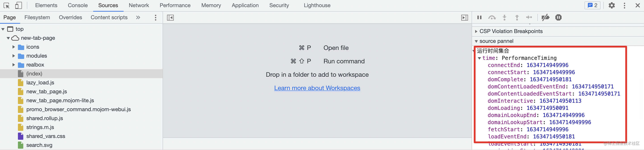The width and height of the screenshot is (644, 150).
Task: Click the step over debugger icon
Action: click(492, 18)
